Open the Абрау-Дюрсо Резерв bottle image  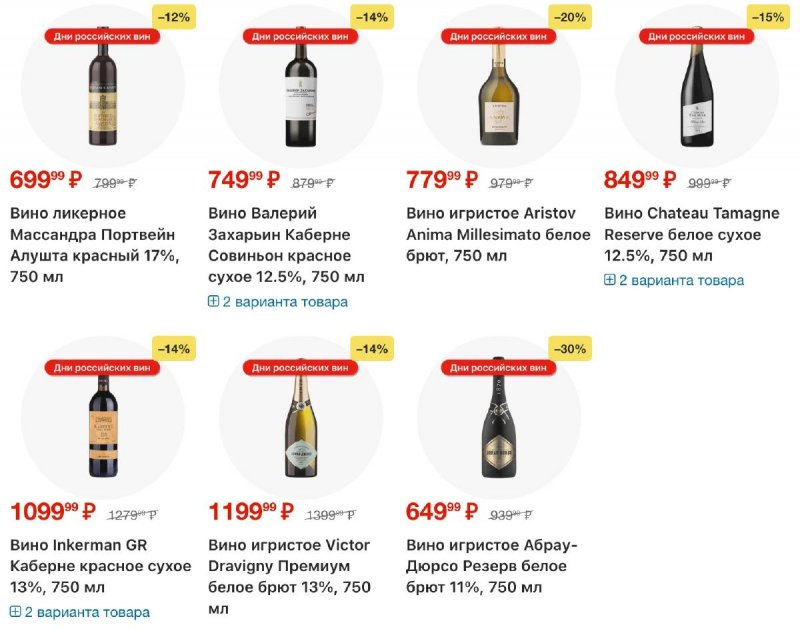(498, 425)
